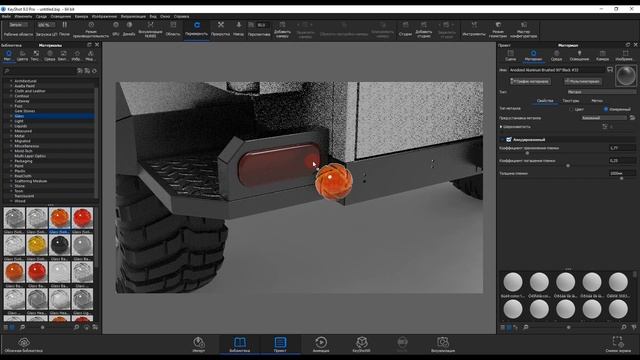Expand the Plastic folder in library tree
Screen dimensions: 640x360
(x=11, y=171)
